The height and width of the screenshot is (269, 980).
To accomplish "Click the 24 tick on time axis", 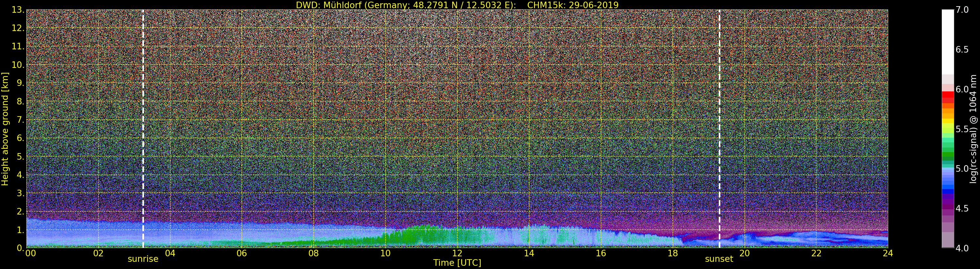I will [x=888, y=253].
